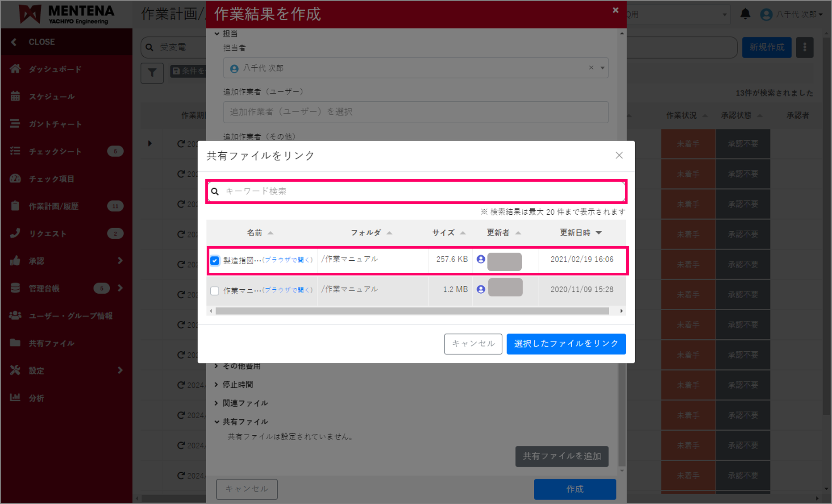Open 製造指図 via ブラウザで開く link
Image resolution: width=832 pixels, height=504 pixels.
tap(288, 259)
